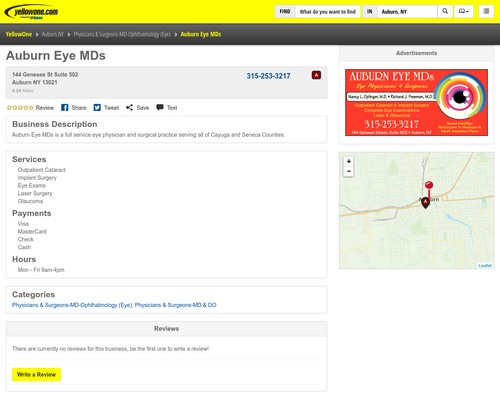Open the bookmarks book dropdown
This screenshot has width=500, height=400.
click(x=463, y=11)
